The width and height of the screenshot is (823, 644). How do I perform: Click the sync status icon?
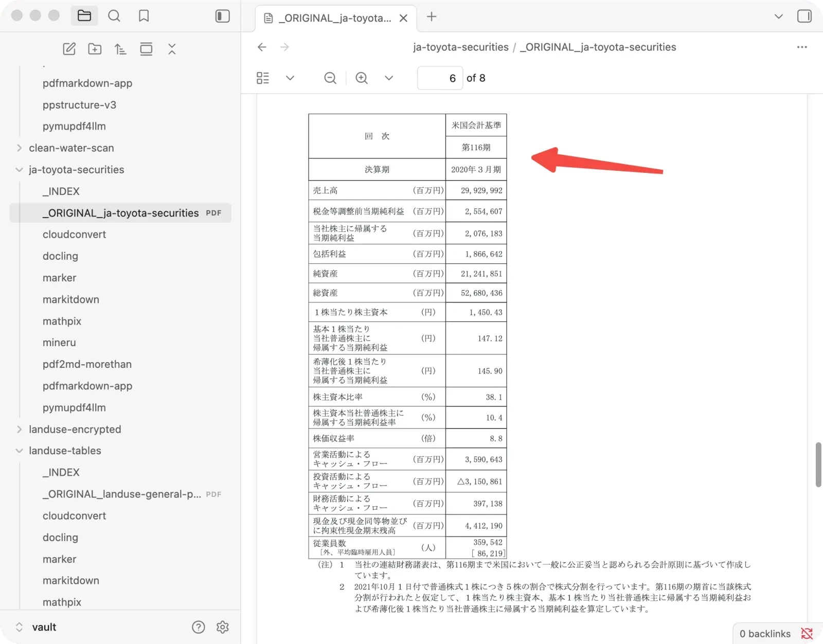(x=807, y=634)
